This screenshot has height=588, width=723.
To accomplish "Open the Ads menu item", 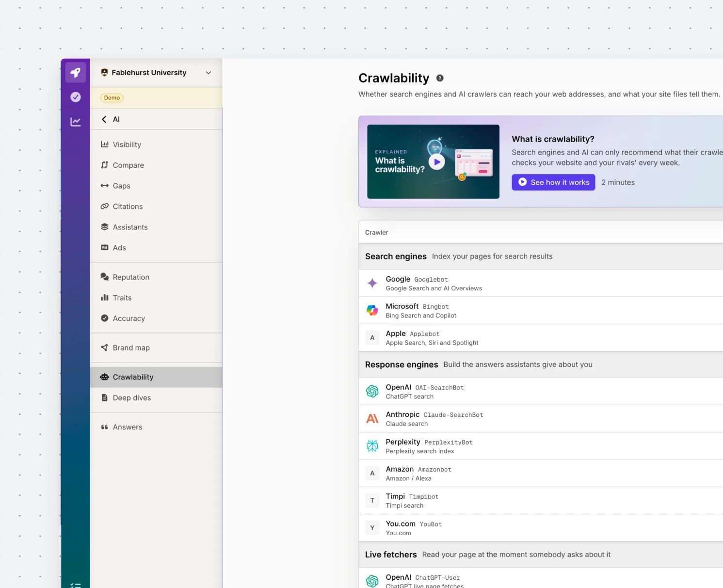I will tap(156, 248).
